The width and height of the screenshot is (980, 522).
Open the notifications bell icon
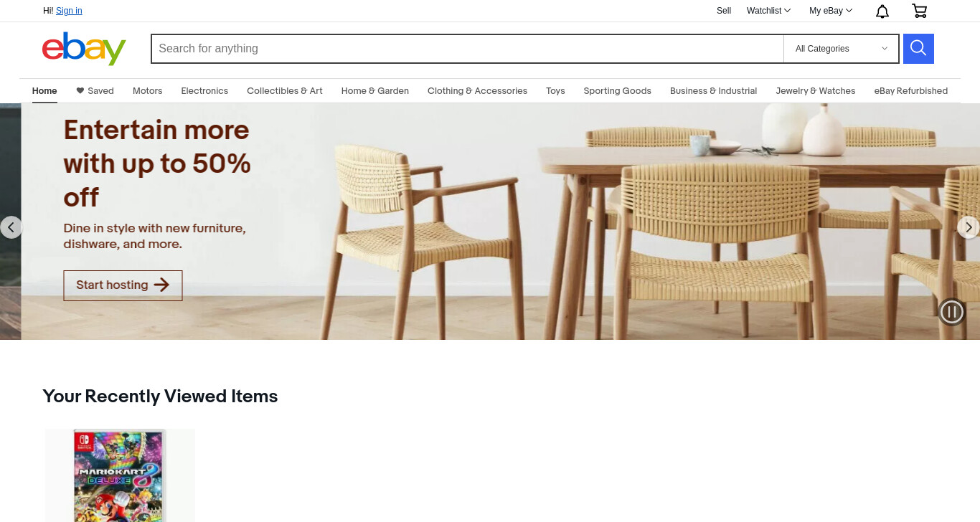click(x=882, y=11)
